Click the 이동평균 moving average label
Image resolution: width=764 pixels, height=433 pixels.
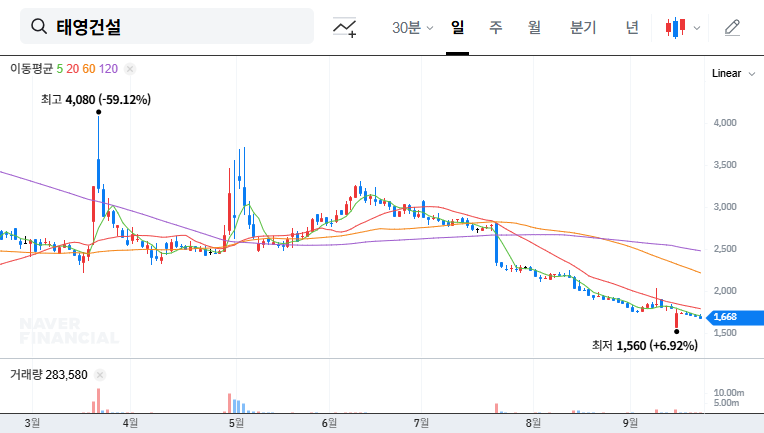pyautogui.click(x=31, y=69)
